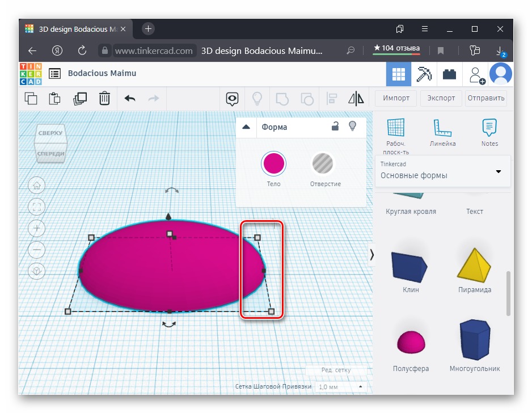Toggle the shape lock icon
Image resolution: width=532 pixels, height=413 pixels.
click(335, 127)
